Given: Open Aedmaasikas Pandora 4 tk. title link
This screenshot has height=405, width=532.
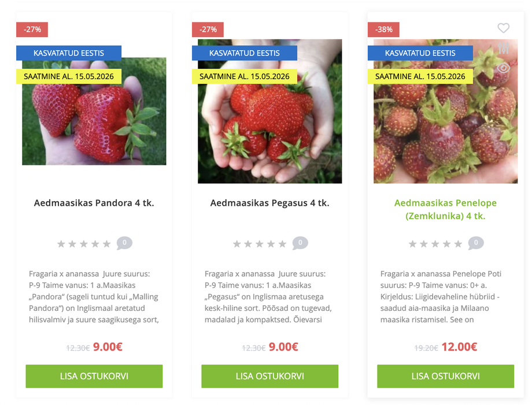Looking at the screenshot, I should pos(94,203).
